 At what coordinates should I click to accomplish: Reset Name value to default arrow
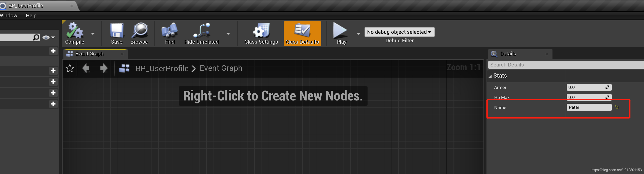tap(617, 107)
